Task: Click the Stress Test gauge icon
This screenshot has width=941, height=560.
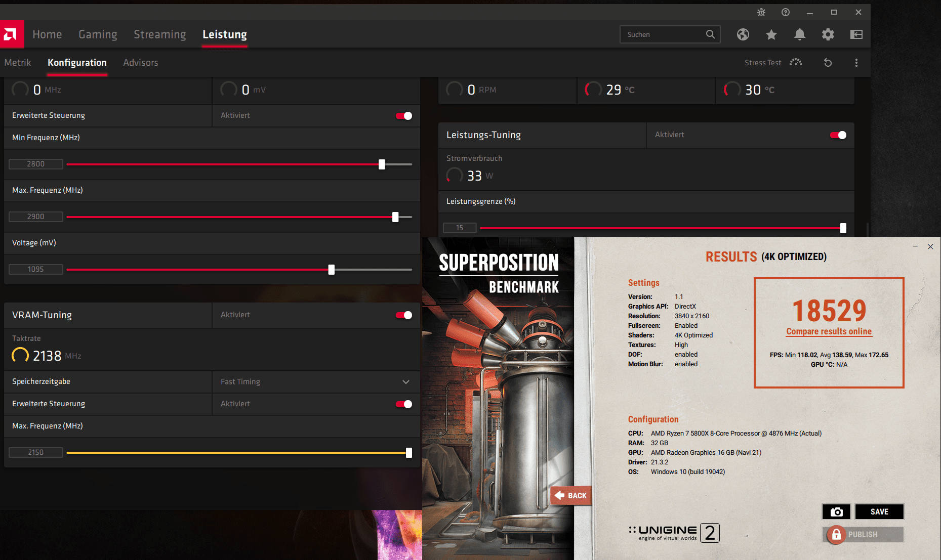Action: tap(796, 62)
